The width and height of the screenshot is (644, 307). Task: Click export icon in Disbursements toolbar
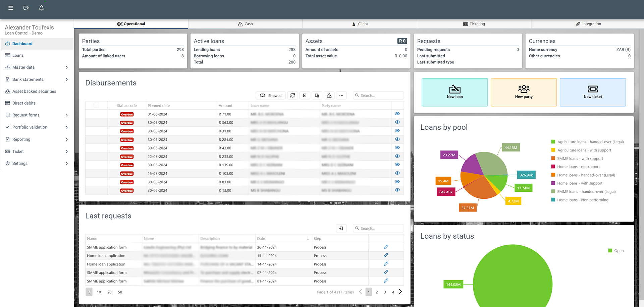[305, 96]
